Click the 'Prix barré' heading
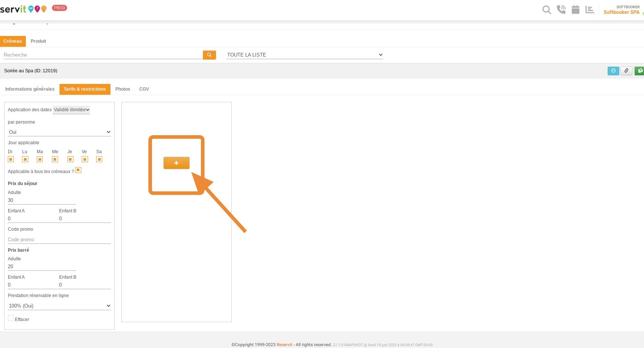644x348 pixels. [18, 250]
